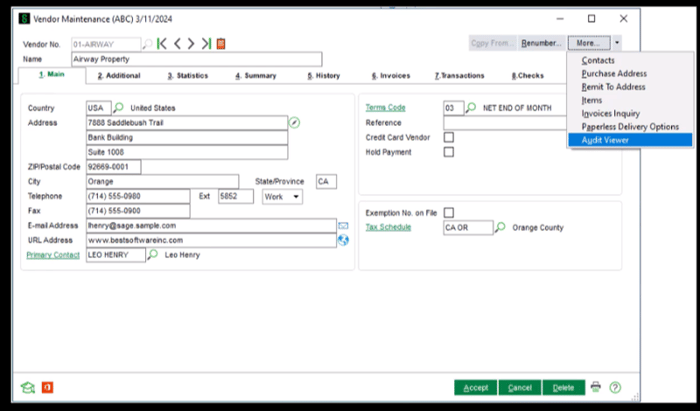Open the Tax Schedule lookup magnifier
Viewport: 700px width, 411px height.
click(x=500, y=228)
